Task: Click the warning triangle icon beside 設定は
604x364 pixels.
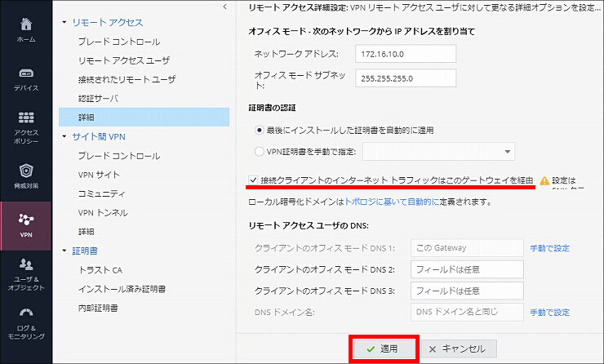Action: (544, 180)
